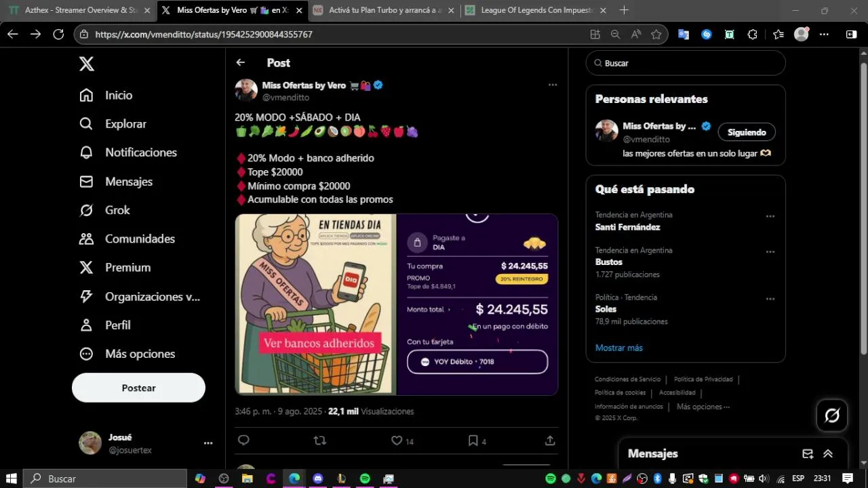The height and width of the screenshot is (488, 868).
Task: Open post options three-dot menu
Action: 553,85
